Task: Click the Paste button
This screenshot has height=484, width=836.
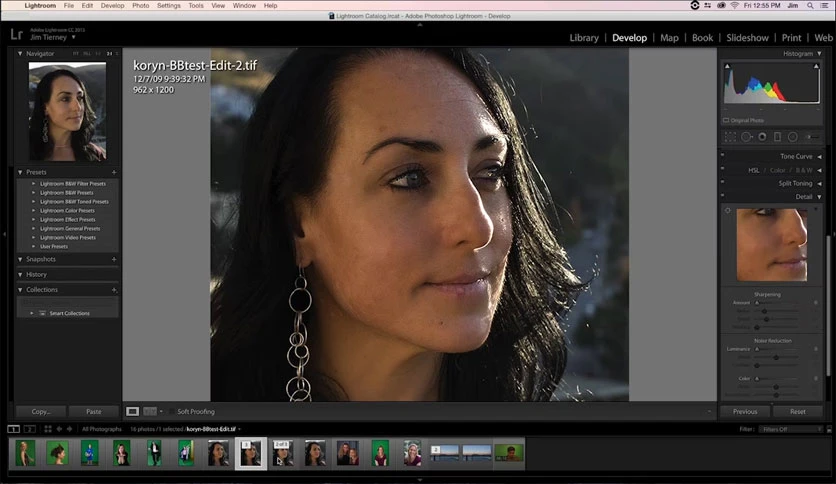Action: pos(94,412)
